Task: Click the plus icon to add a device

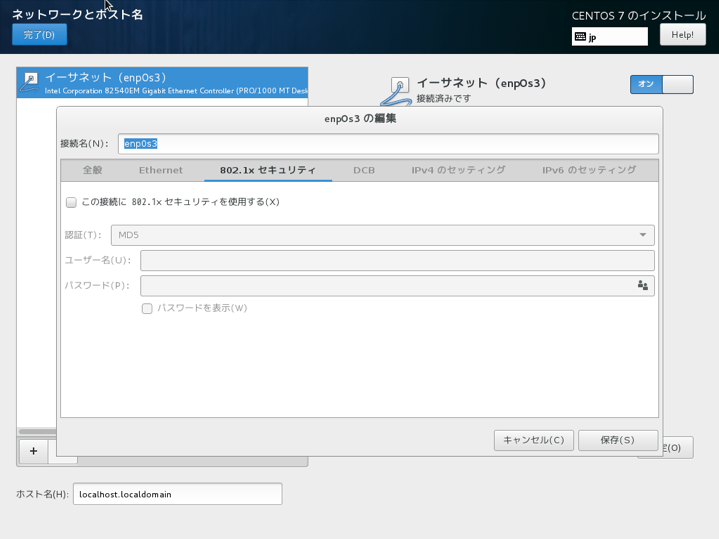Action: tap(33, 451)
